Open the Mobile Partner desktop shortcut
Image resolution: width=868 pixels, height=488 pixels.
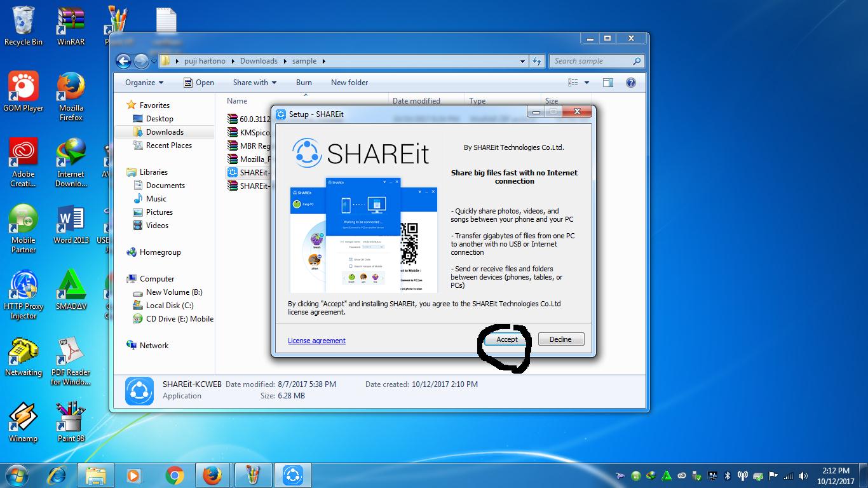[24, 228]
